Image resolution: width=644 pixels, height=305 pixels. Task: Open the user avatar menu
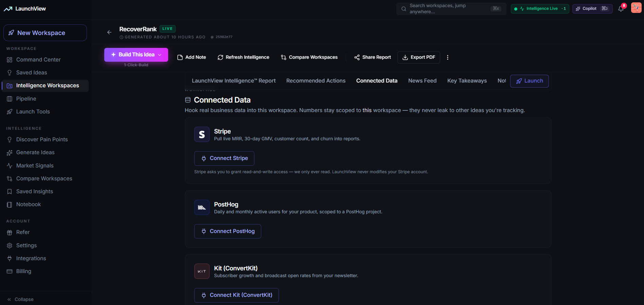[x=636, y=8]
